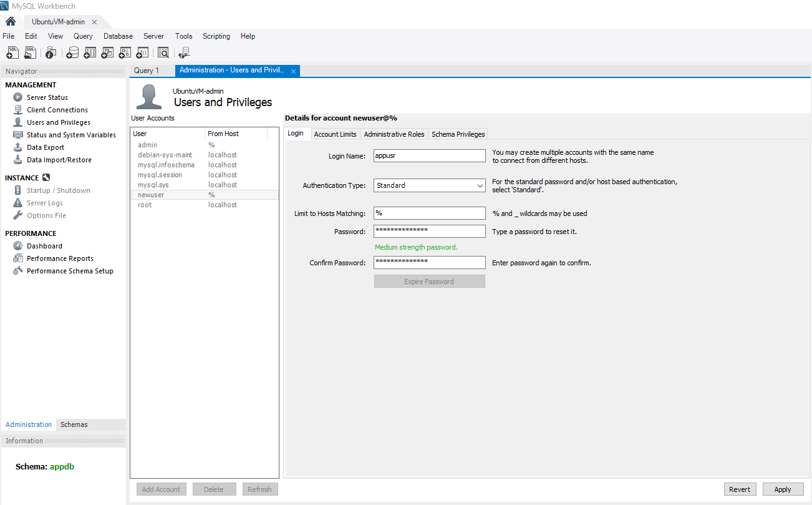This screenshot has height=505, width=812.
Task: Create a new view icon
Action: pos(107,53)
